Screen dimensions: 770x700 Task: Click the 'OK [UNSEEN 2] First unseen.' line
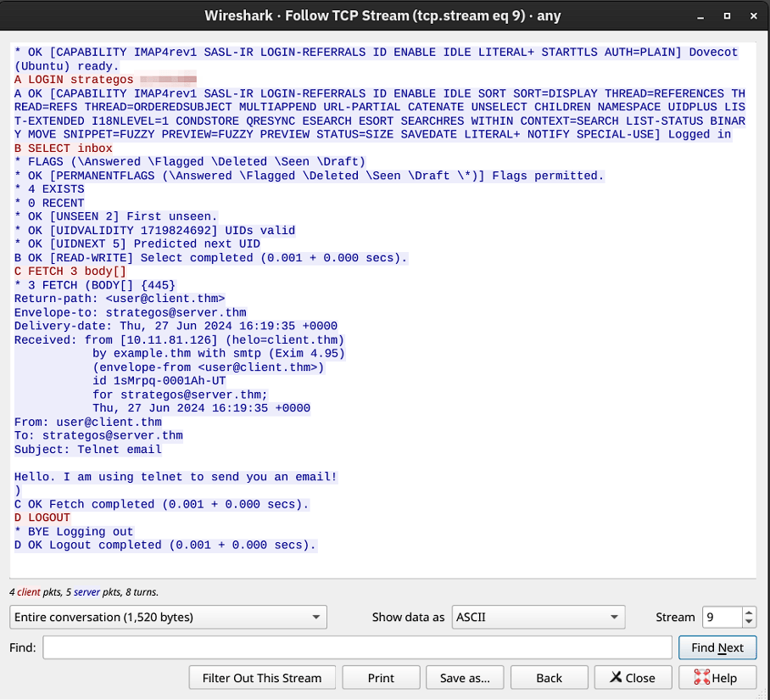tap(116, 216)
